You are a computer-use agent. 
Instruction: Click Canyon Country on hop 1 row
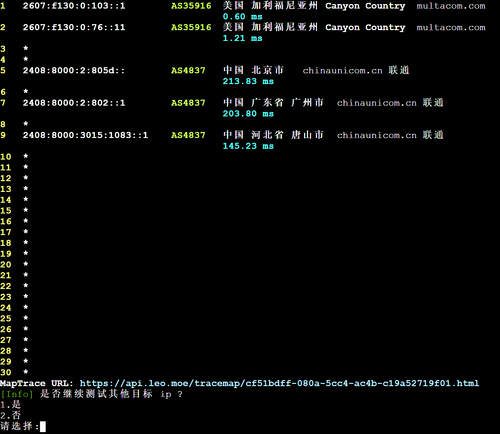pyautogui.click(x=365, y=6)
